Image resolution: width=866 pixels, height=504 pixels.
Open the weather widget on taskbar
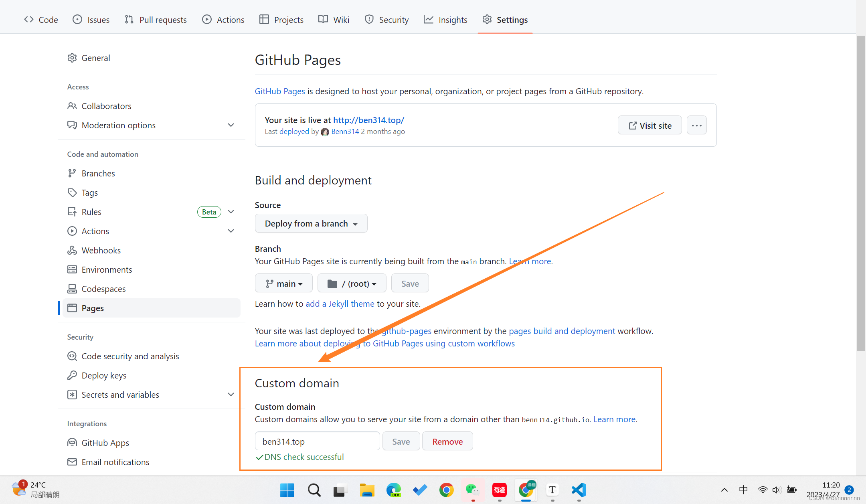[35, 490]
